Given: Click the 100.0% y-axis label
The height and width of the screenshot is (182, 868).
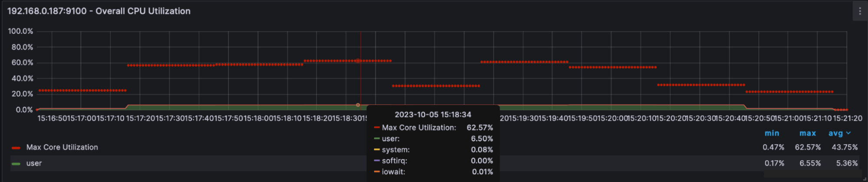Looking at the screenshot, I should click(x=20, y=31).
